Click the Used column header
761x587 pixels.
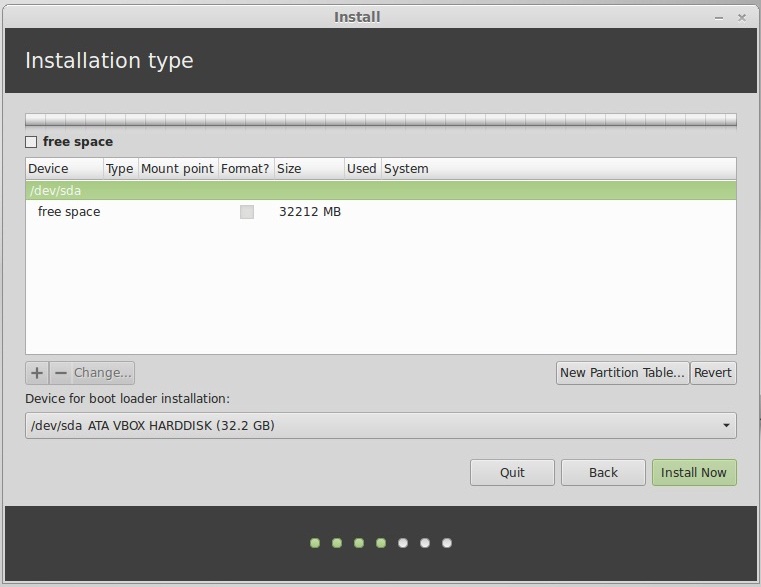click(x=363, y=168)
